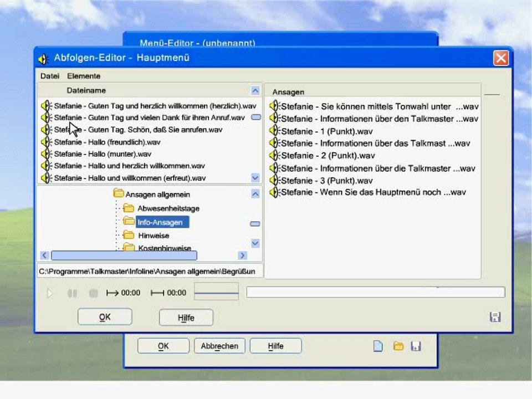Click speaker icon for 'Hallo und willkommen (erfreut).wav'
Viewport: 532px width, 399px height.
point(46,178)
